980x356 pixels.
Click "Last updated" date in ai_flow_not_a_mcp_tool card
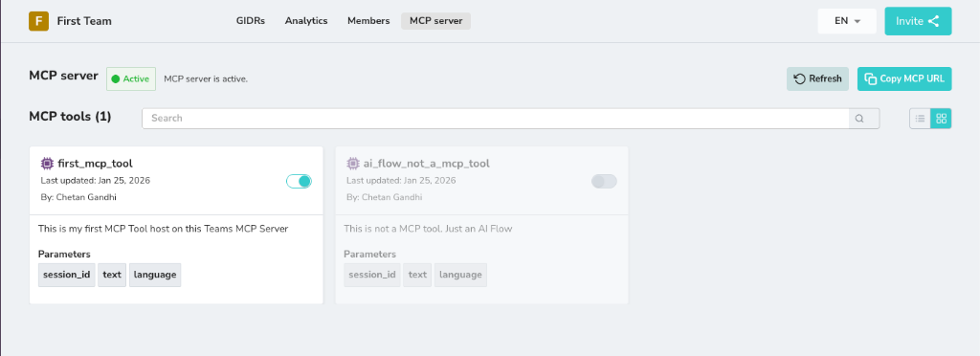point(401,181)
